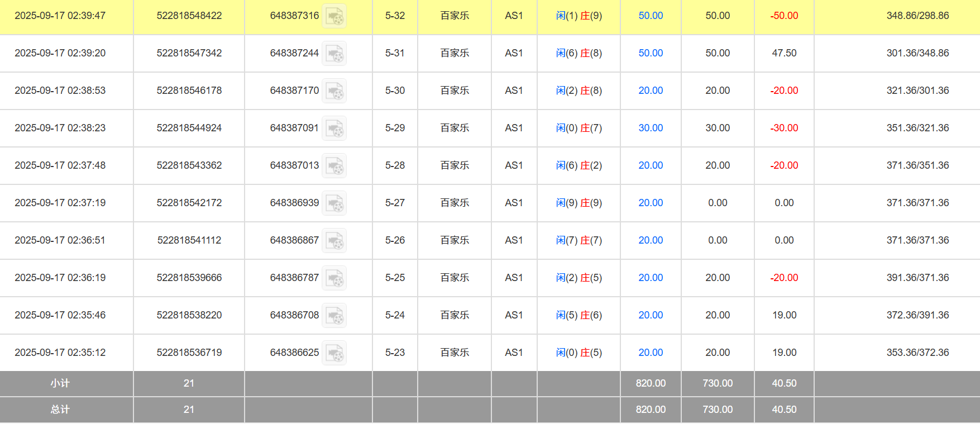
Task: Open blue 50.00 bet amount at 02:39:47
Action: pos(651,16)
